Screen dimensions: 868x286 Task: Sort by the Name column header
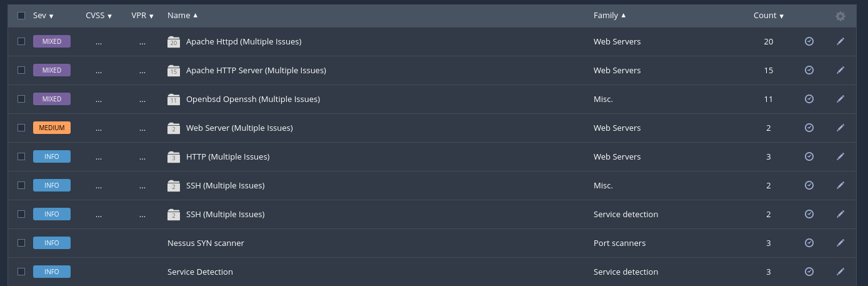(x=182, y=16)
